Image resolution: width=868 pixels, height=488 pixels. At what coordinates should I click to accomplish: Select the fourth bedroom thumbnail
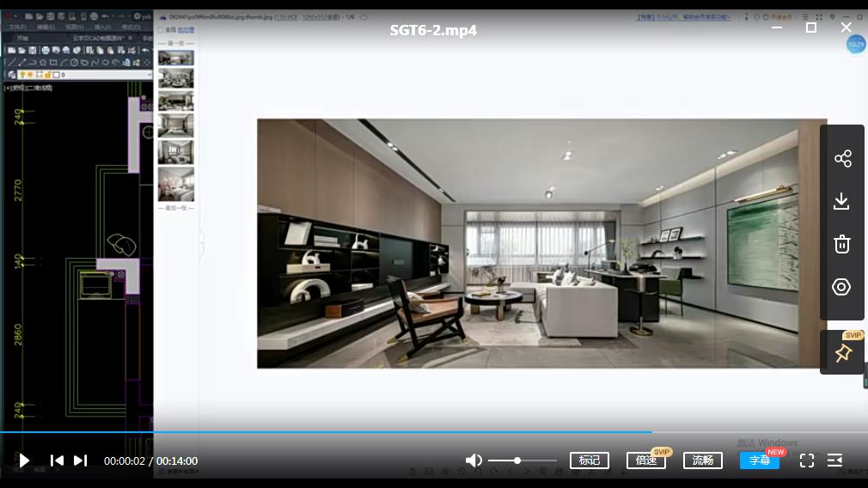(176, 125)
